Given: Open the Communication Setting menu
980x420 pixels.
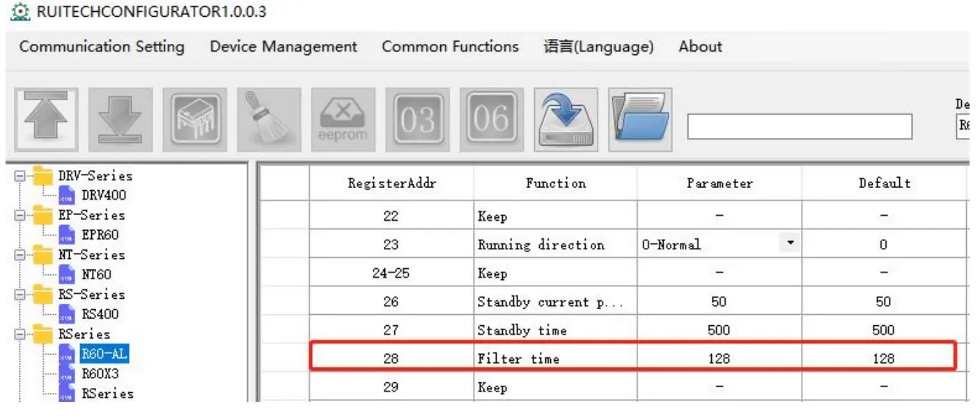Looking at the screenshot, I should click(102, 47).
